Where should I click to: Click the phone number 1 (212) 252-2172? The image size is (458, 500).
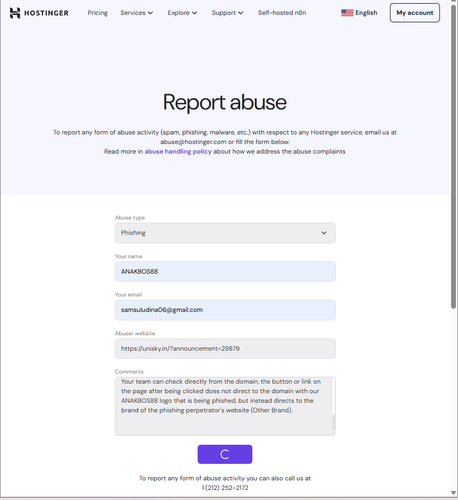pos(225,488)
